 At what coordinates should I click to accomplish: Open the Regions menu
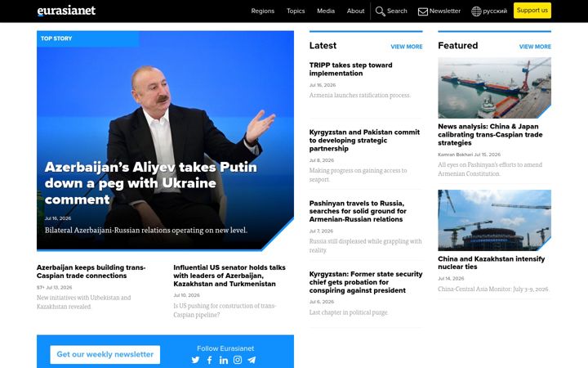[262, 11]
